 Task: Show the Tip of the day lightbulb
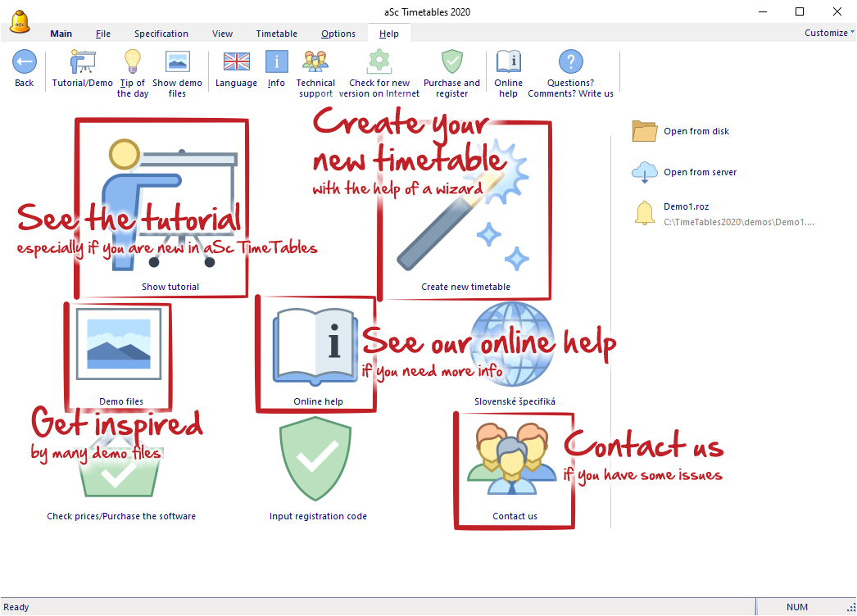pyautogui.click(x=132, y=61)
